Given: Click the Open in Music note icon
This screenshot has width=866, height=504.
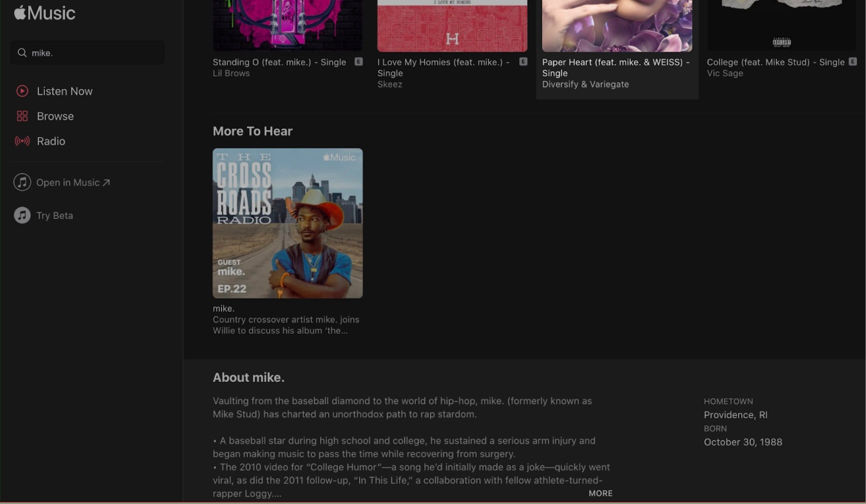Looking at the screenshot, I should click(22, 182).
